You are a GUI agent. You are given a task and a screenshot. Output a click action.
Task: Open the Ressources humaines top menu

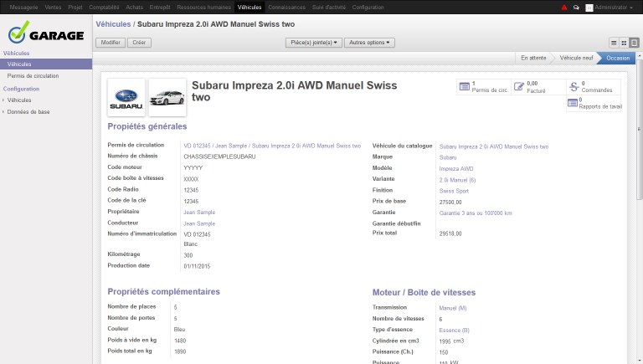[205, 7]
